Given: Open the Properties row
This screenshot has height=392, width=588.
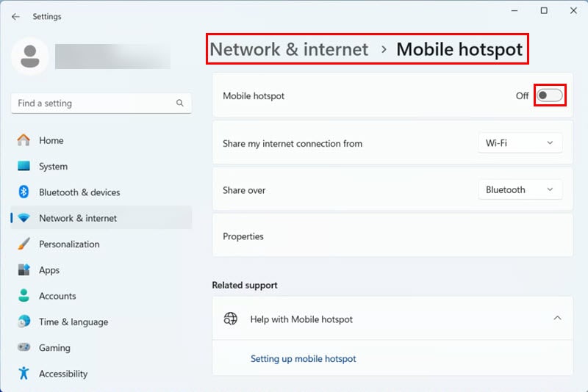Looking at the screenshot, I should 392,236.
